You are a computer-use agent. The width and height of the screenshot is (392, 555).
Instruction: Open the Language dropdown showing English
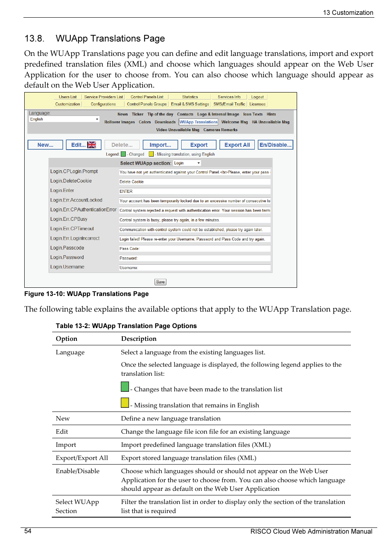pyautogui.click(x=64, y=119)
